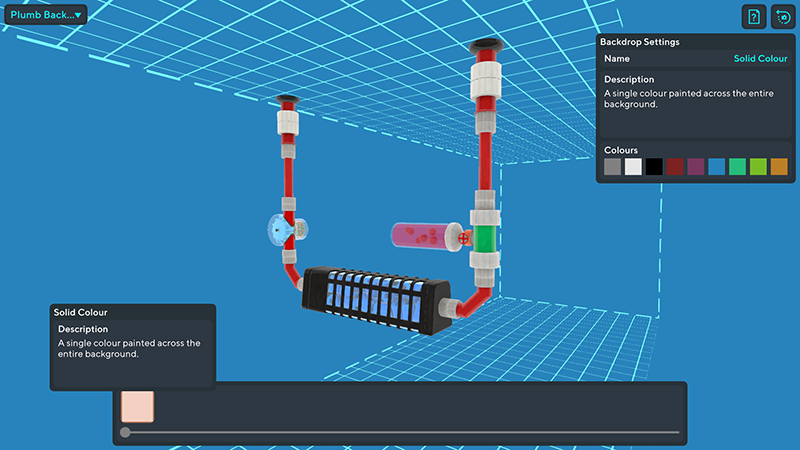This screenshot has width=800, height=450.
Task: Click the backdrop selector slider handle
Action: click(125, 432)
